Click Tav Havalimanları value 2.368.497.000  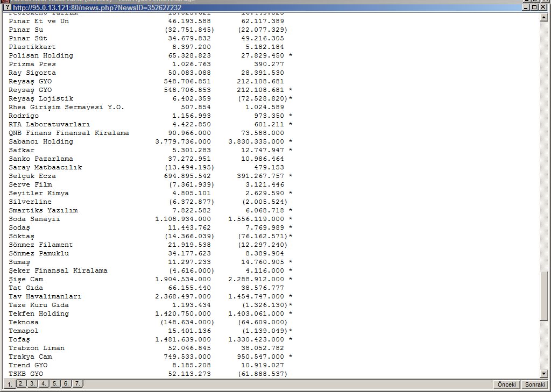click(x=183, y=296)
